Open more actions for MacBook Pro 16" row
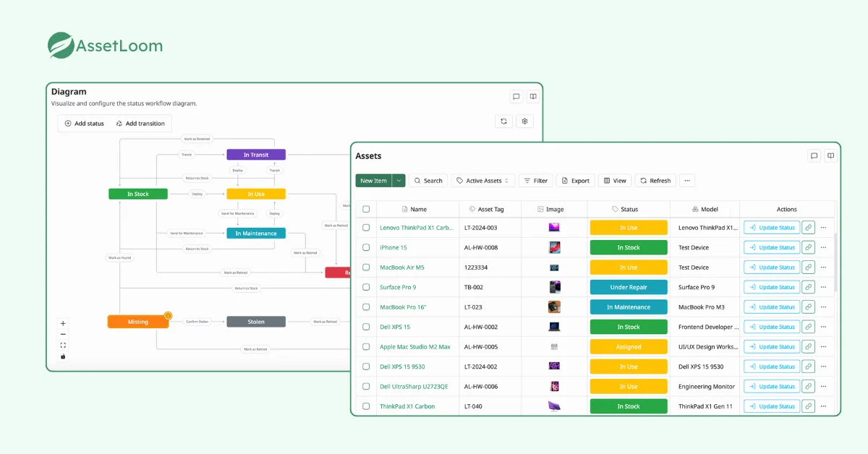The height and width of the screenshot is (454, 868). click(x=823, y=307)
